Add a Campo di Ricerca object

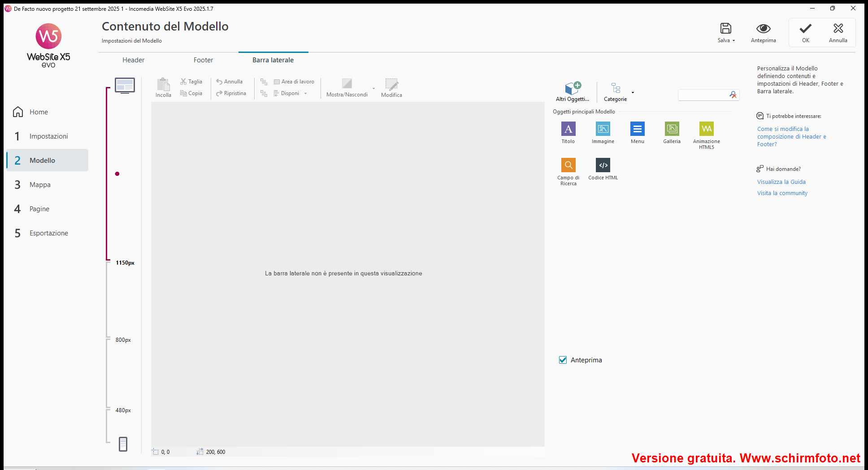tap(568, 166)
